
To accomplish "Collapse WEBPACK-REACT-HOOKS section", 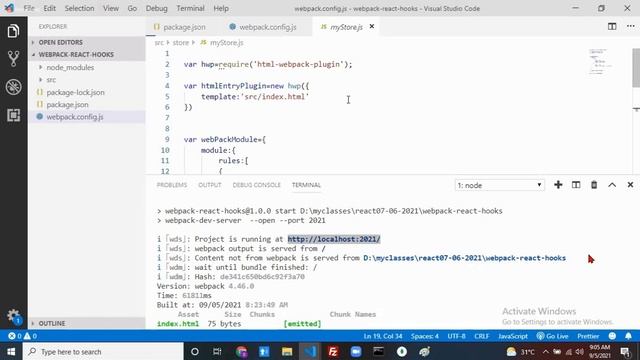I will click(x=87, y=55).
